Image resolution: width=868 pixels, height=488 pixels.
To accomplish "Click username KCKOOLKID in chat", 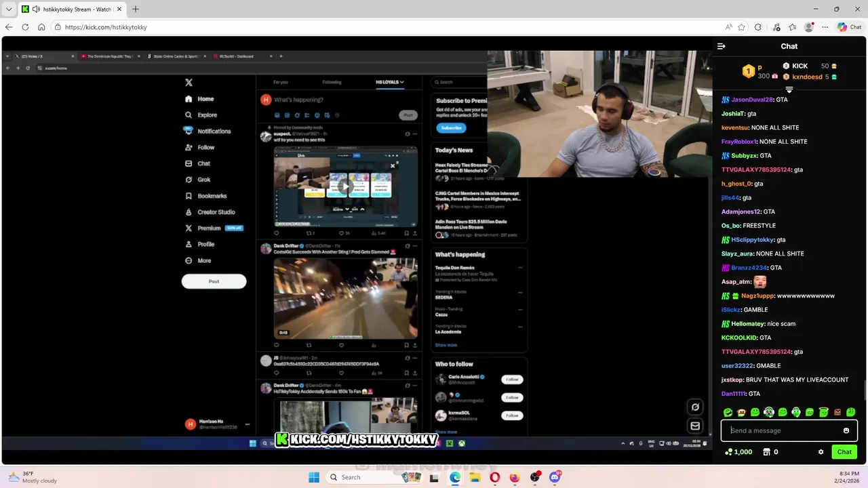I will [738, 338].
